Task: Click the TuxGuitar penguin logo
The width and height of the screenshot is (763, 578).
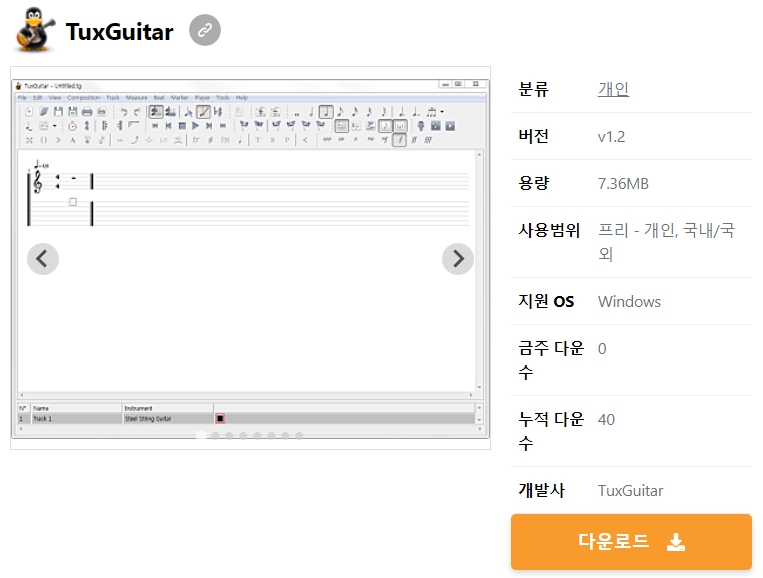Action: click(34, 30)
